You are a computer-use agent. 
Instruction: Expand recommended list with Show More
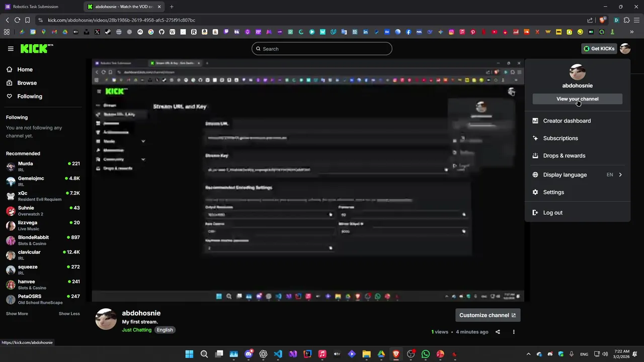click(17, 314)
